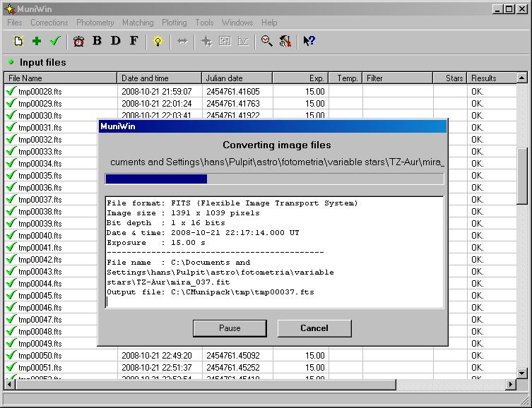This screenshot has height=408, width=532.
Task: Click the What's This help pointer icon
Action: point(309,41)
